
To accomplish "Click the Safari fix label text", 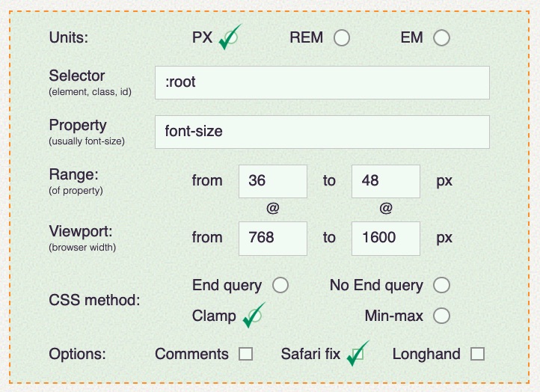I will coord(310,355).
